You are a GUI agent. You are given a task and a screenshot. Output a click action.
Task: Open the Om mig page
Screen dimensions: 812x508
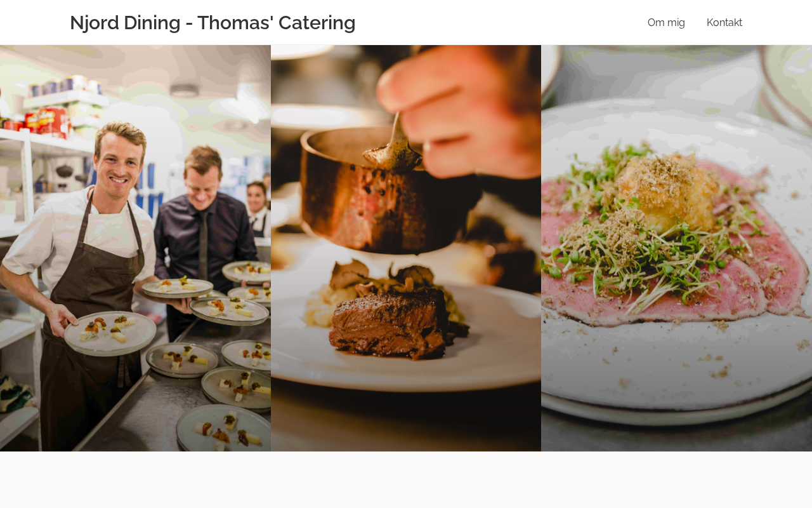[666, 23]
